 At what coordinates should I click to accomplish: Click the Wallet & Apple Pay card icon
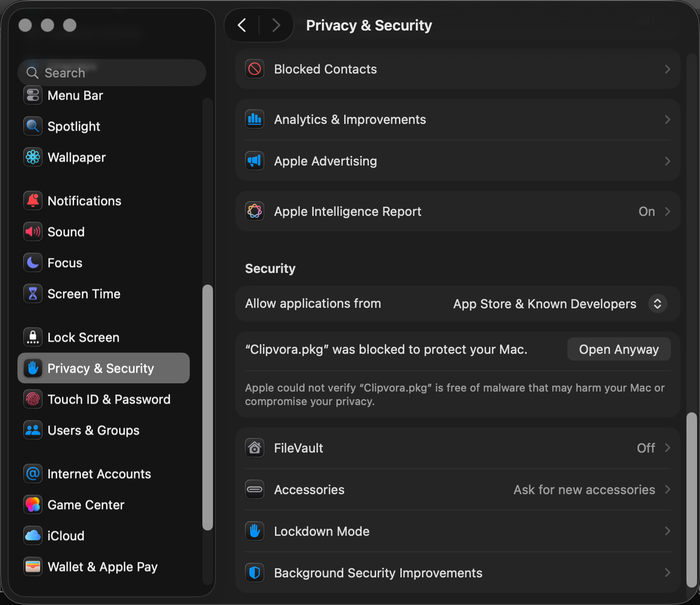coord(33,567)
